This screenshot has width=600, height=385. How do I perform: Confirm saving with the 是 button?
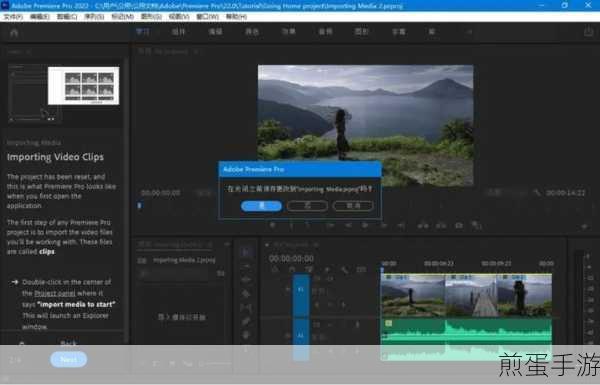[x=261, y=206]
